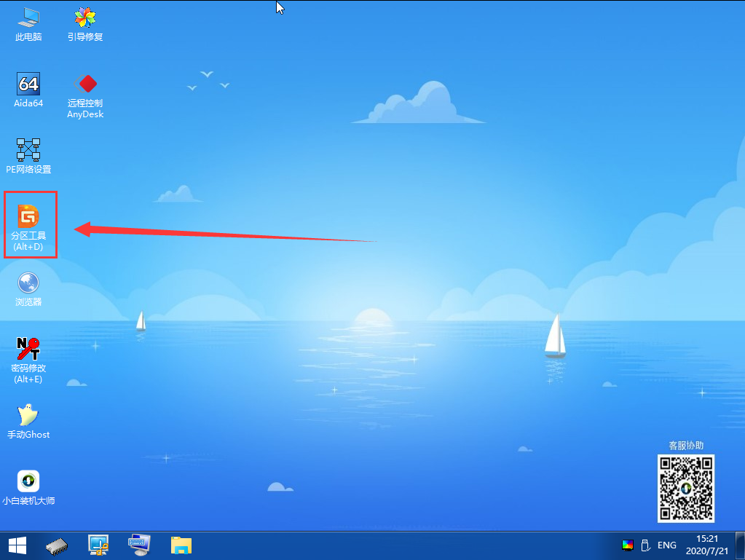Open the taskbar monitor-with-tools icon
Viewport: 745px width, 560px height.
coord(98,545)
